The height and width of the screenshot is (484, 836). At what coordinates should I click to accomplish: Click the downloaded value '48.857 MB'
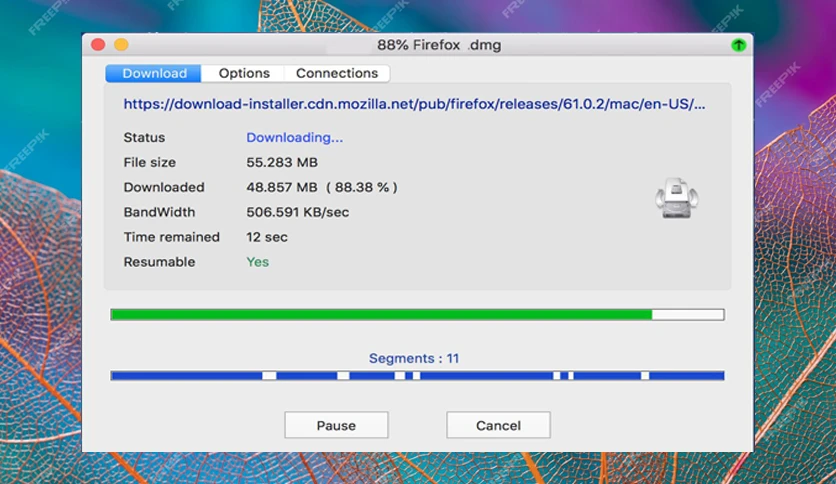(282, 188)
